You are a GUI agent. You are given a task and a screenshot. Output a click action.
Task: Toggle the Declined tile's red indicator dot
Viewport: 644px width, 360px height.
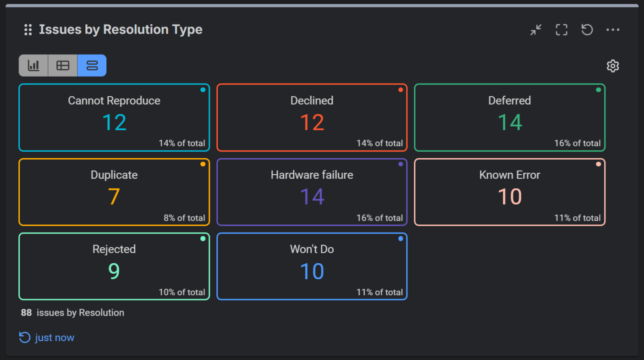[x=400, y=90]
